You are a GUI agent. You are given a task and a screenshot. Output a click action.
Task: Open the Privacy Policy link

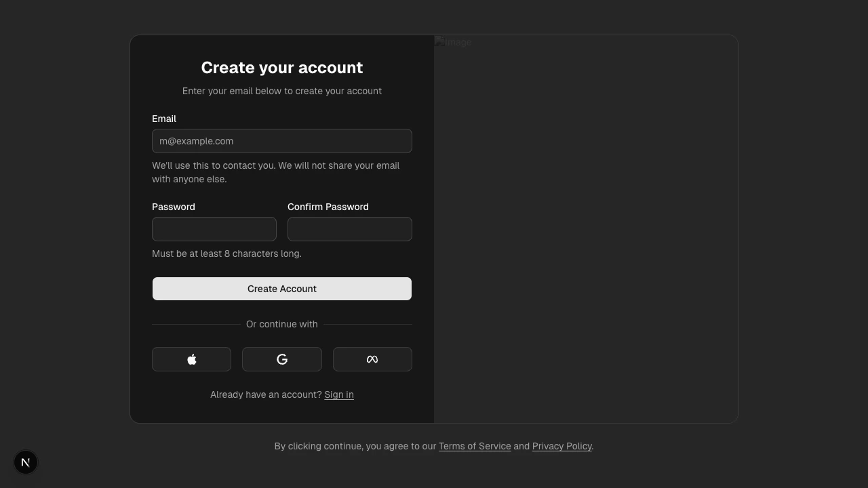tap(561, 446)
